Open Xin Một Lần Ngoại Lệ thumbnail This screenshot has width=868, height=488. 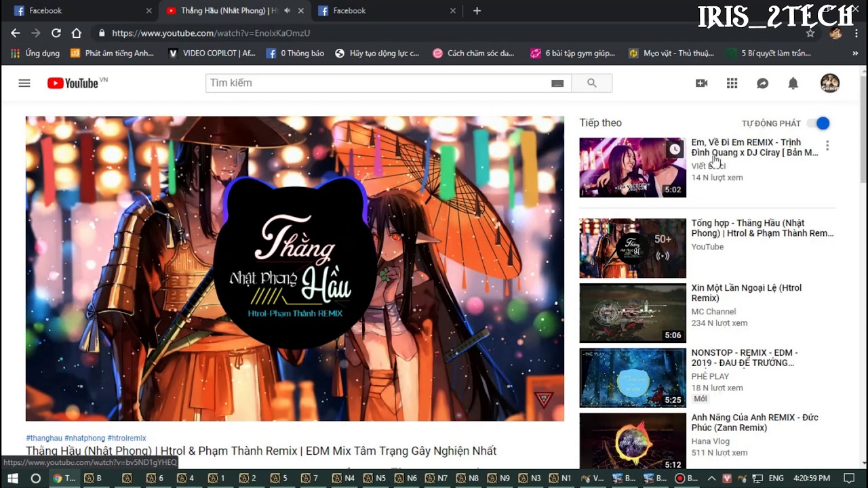(x=633, y=313)
